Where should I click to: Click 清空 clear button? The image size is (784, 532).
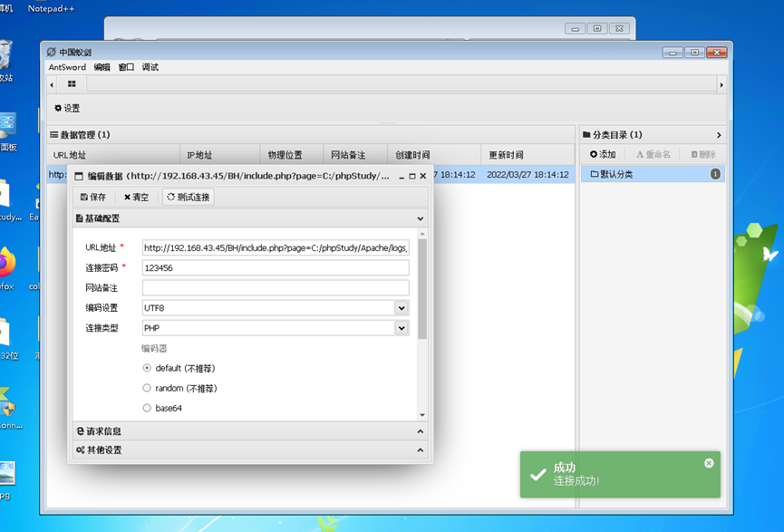(137, 197)
